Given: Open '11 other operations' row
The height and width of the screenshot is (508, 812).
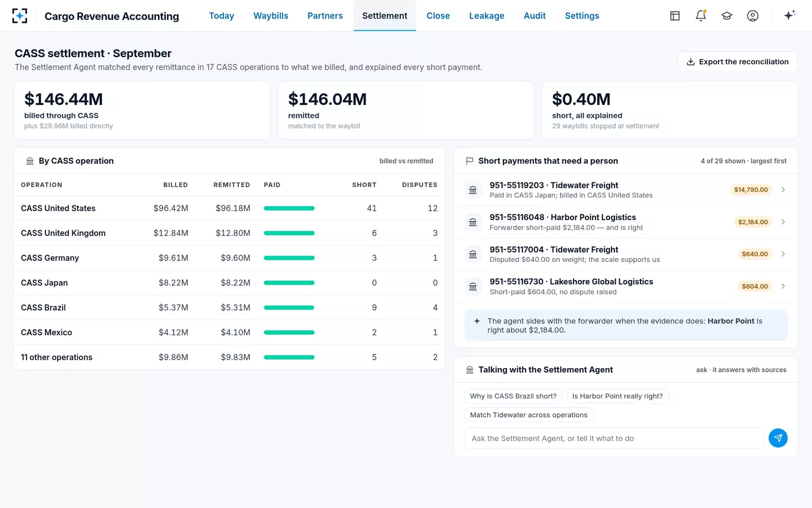Looking at the screenshot, I should click(x=230, y=357).
